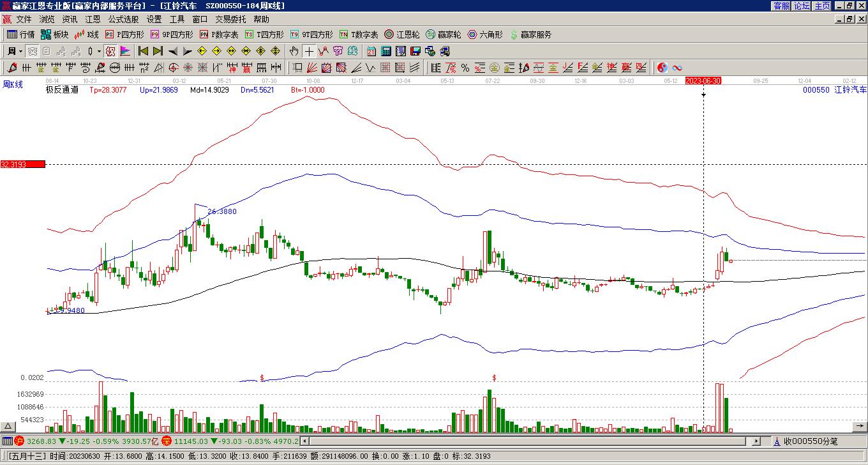
Task: Open the 六角形 hexagon tool
Action: point(485,34)
